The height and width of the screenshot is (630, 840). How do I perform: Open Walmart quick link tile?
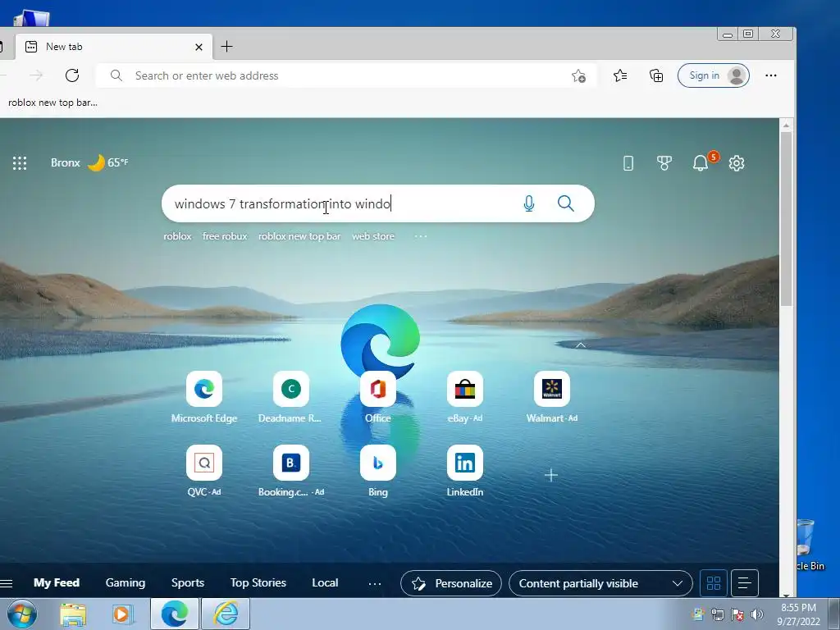point(552,397)
